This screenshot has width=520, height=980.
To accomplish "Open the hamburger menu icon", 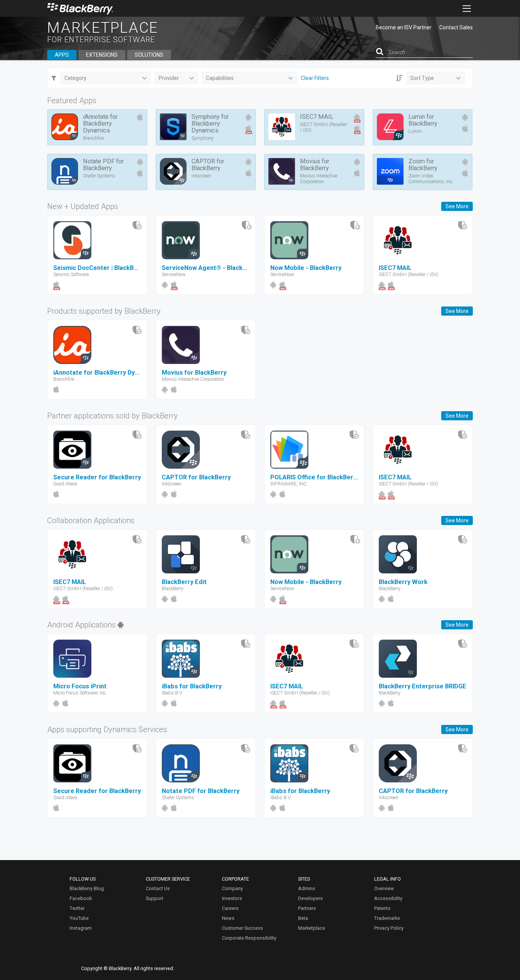I will (466, 8).
